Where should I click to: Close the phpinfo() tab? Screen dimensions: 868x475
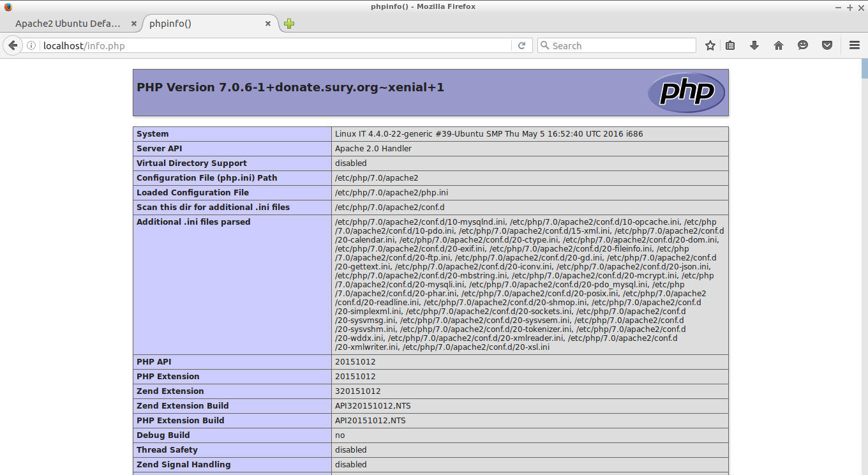pos(268,24)
